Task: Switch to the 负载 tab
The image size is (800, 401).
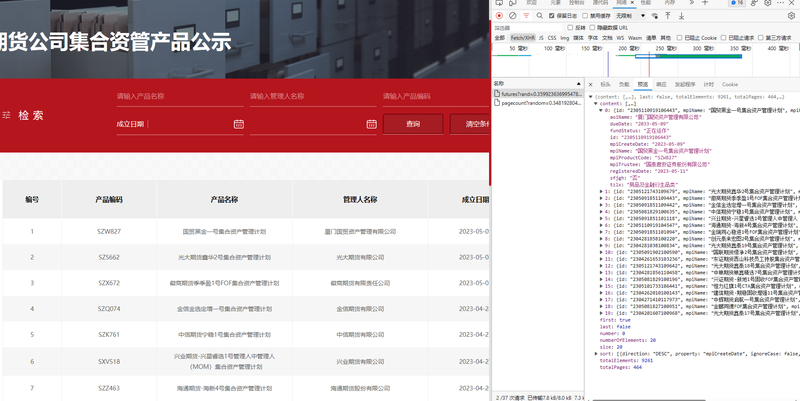Action: pos(624,85)
